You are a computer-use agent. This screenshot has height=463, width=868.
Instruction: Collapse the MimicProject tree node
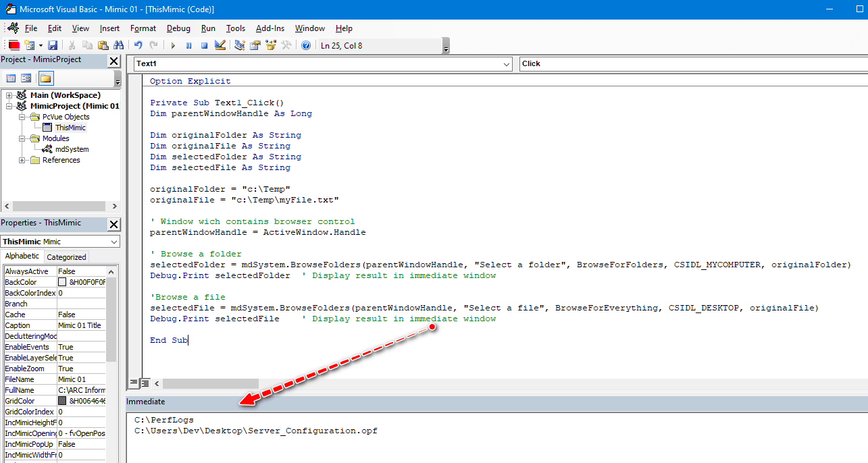pyautogui.click(x=9, y=106)
